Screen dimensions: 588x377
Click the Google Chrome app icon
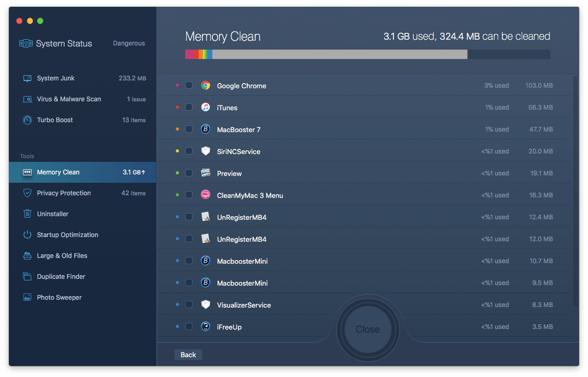[206, 86]
